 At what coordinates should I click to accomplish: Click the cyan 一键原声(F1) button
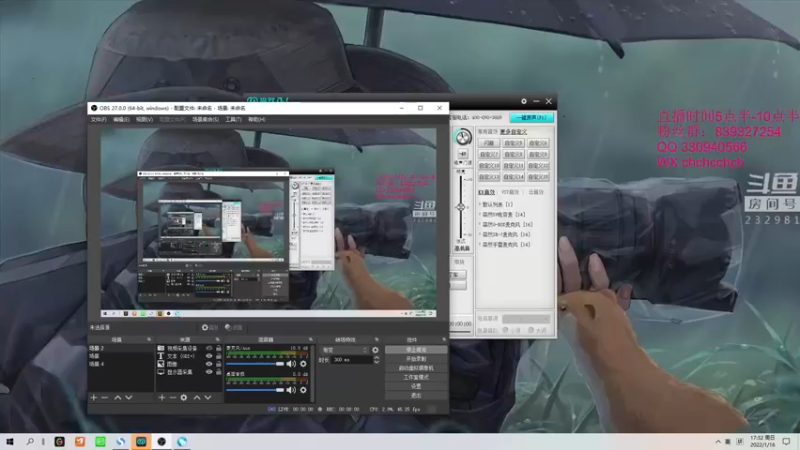pos(531,117)
